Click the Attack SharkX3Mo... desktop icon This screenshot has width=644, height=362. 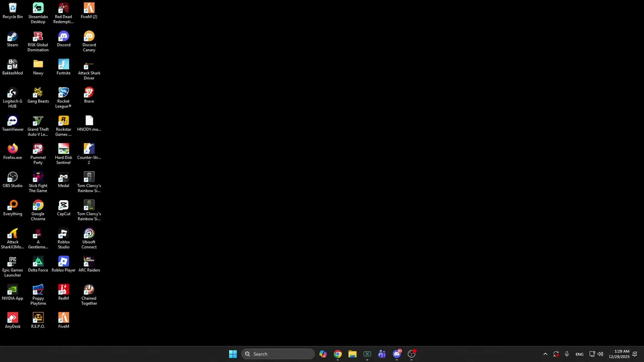pyautogui.click(x=13, y=239)
